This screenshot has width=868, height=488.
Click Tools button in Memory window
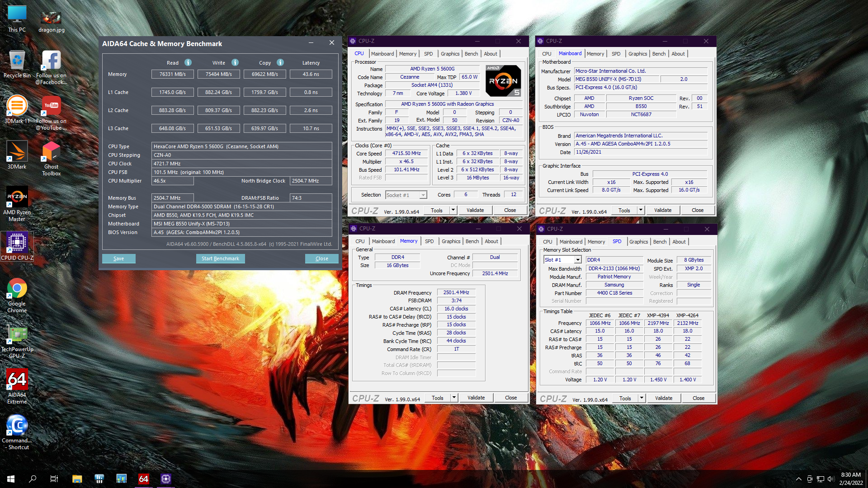click(437, 398)
